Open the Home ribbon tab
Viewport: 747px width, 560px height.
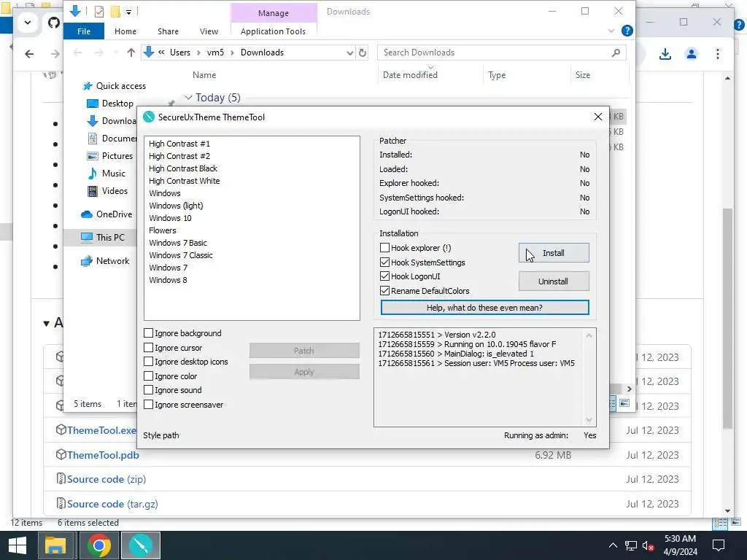coord(125,31)
